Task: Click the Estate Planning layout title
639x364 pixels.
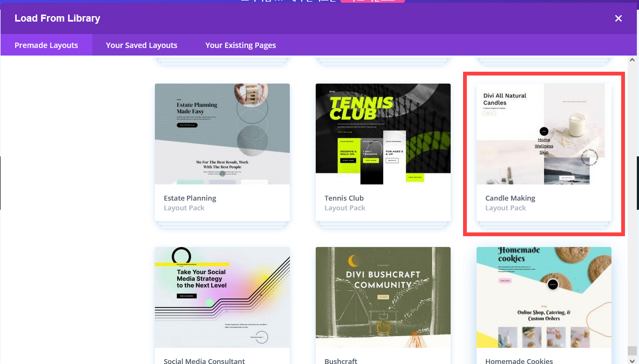Action: pyautogui.click(x=190, y=198)
